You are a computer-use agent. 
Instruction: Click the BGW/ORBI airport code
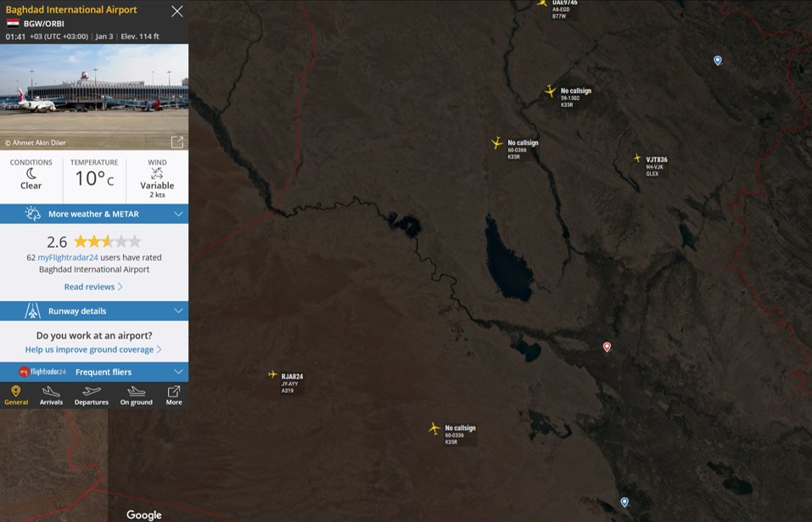tap(44, 23)
